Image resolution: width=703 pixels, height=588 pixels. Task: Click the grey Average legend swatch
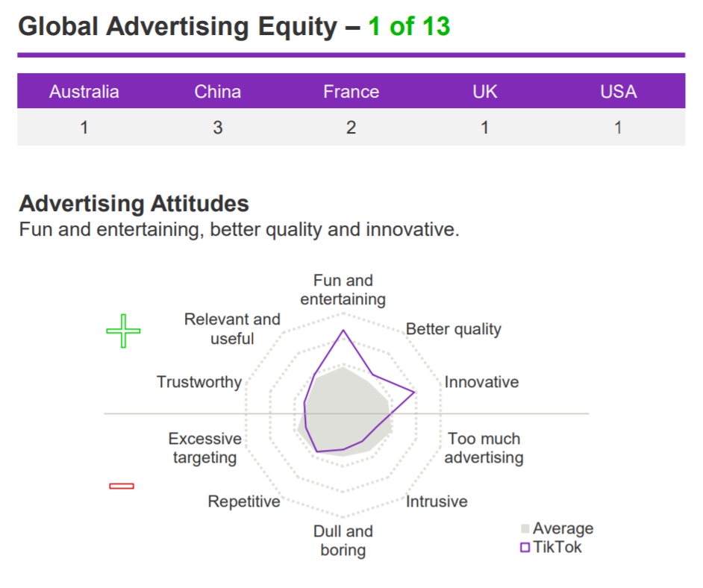(525, 528)
